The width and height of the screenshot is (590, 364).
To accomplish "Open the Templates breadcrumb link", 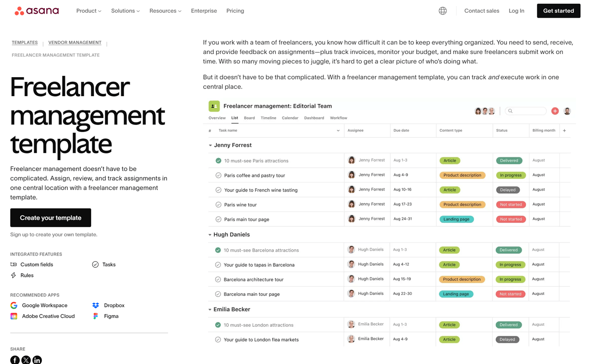I will 25,43.
